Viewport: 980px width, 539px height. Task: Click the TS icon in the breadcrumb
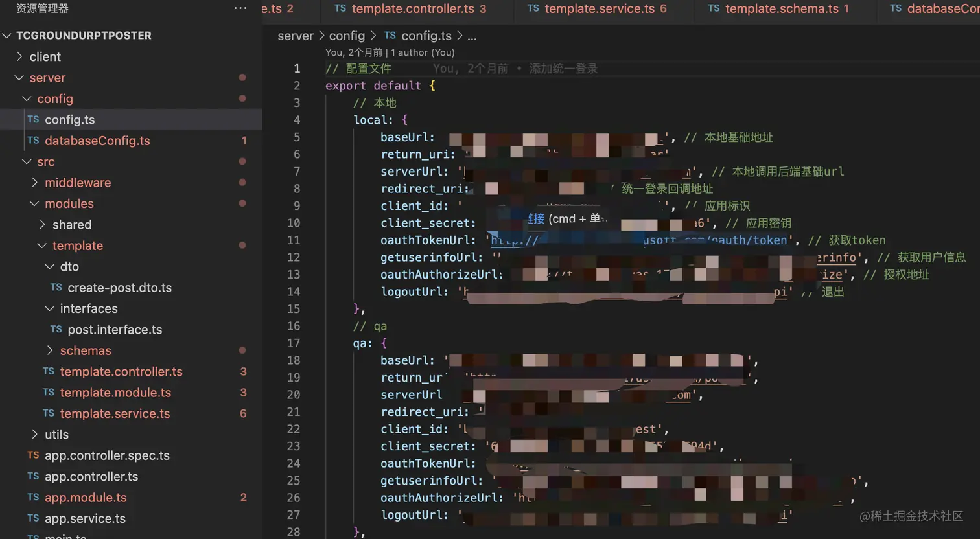point(390,36)
